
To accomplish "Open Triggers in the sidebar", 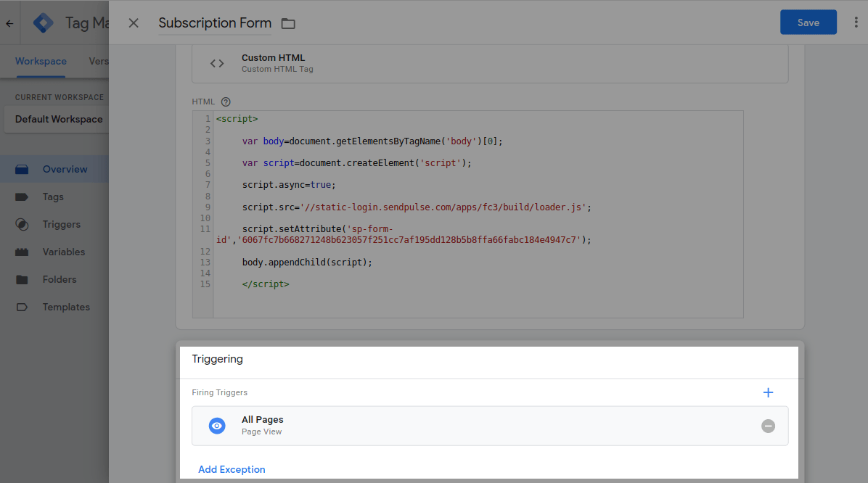I will (61, 224).
